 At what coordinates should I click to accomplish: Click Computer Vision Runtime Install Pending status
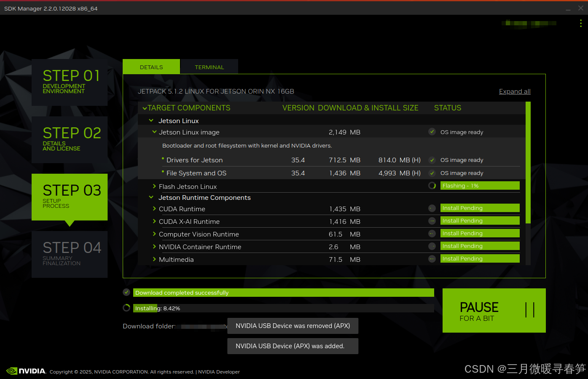pos(480,233)
